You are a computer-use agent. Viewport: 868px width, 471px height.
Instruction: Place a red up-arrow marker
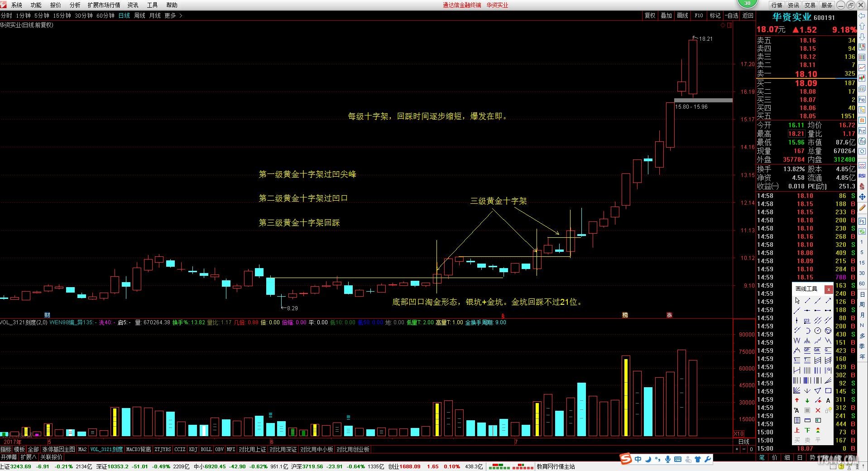point(797,400)
